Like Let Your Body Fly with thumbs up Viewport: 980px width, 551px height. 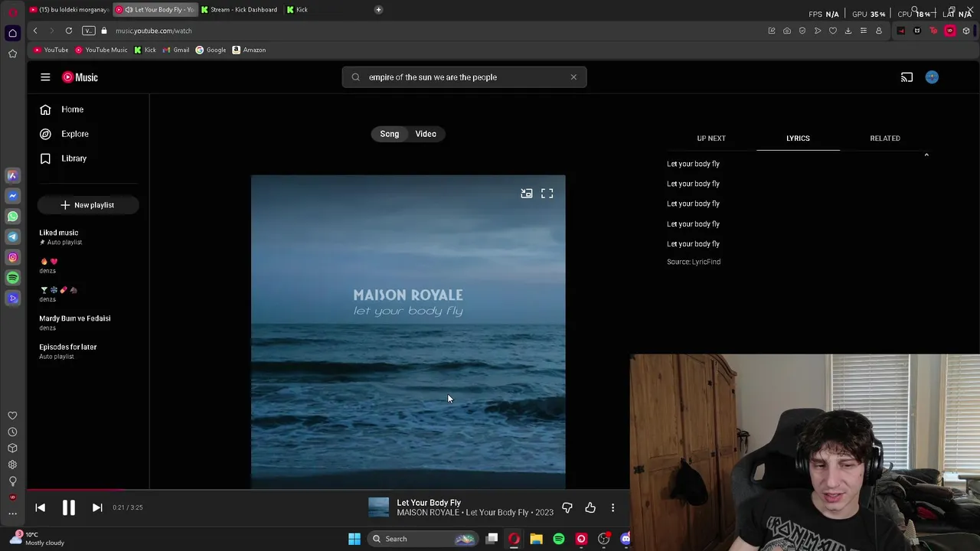(x=590, y=507)
